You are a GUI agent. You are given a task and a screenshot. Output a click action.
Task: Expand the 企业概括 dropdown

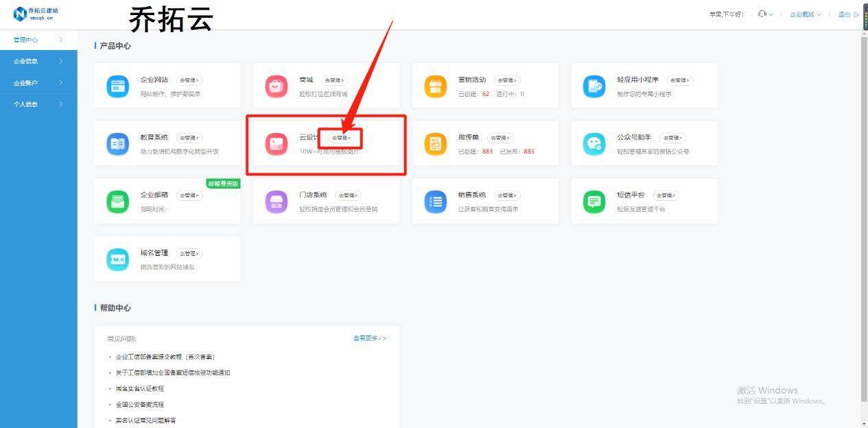(x=806, y=14)
